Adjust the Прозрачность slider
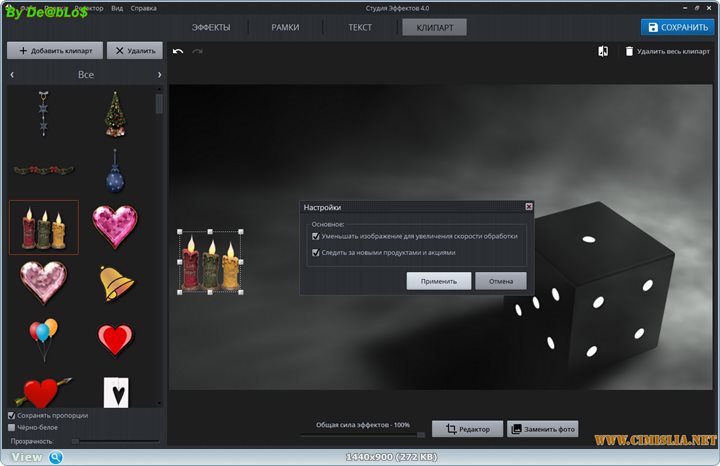 tap(115, 440)
